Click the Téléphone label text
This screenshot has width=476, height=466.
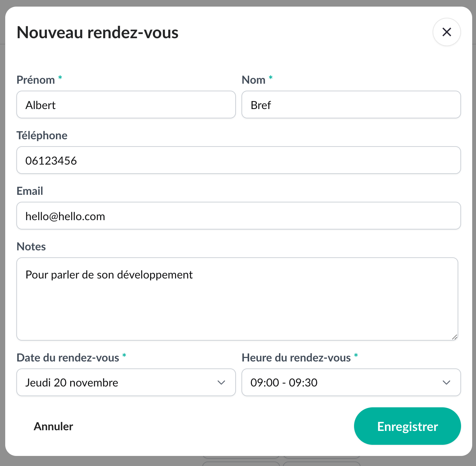(42, 135)
